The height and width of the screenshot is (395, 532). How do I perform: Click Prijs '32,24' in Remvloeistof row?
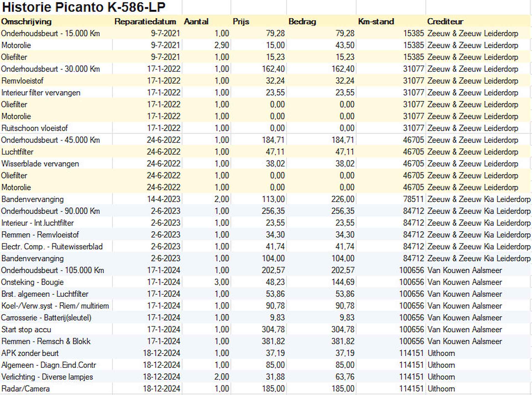click(x=275, y=81)
